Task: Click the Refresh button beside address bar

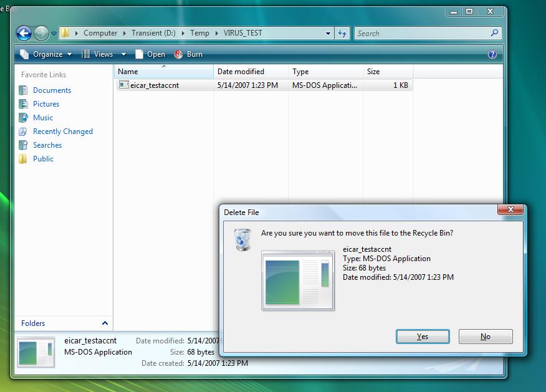Action: pos(343,34)
